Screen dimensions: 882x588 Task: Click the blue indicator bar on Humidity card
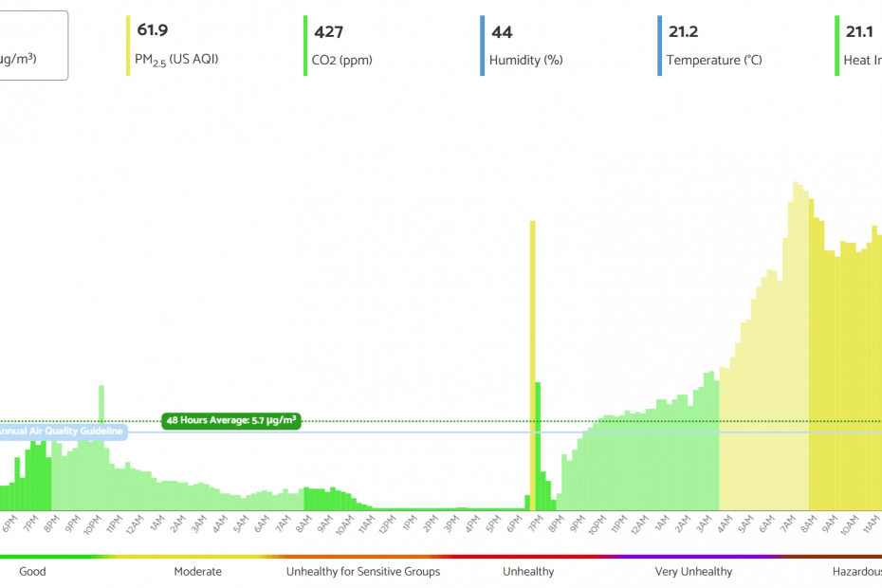(484, 43)
